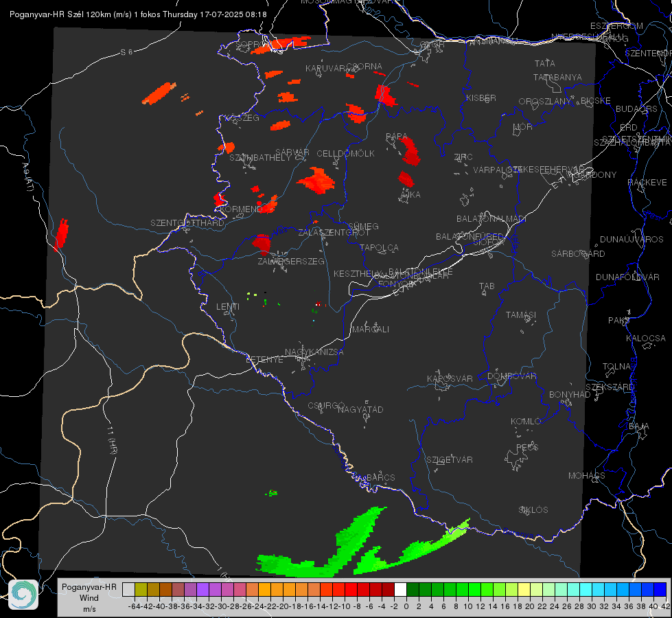The image size is (672, 618).
Task: Select the KOMLO town label
Action: 526,421
